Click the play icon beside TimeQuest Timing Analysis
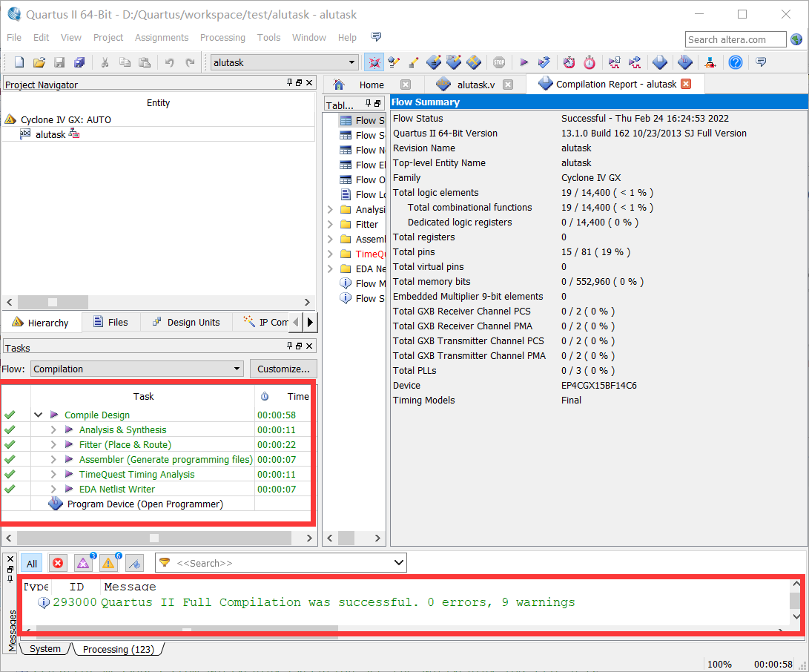This screenshot has width=809, height=672. pos(69,474)
